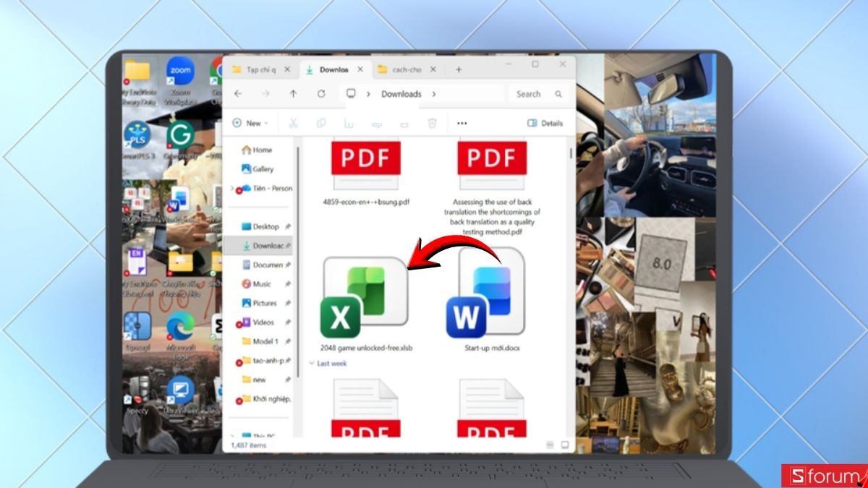
Task: Select Start-up mới.docx Word file
Action: [x=492, y=299]
